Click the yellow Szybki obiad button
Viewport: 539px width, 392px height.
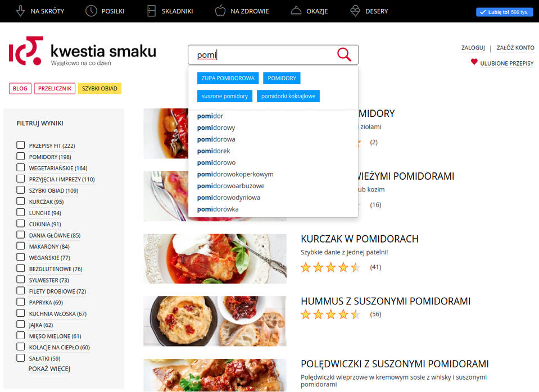(99, 88)
